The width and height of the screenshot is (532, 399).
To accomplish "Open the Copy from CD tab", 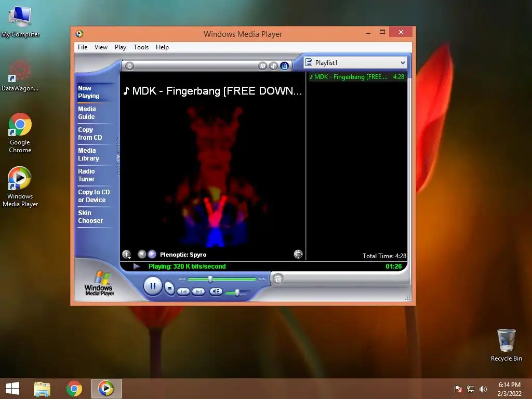I will [90, 134].
